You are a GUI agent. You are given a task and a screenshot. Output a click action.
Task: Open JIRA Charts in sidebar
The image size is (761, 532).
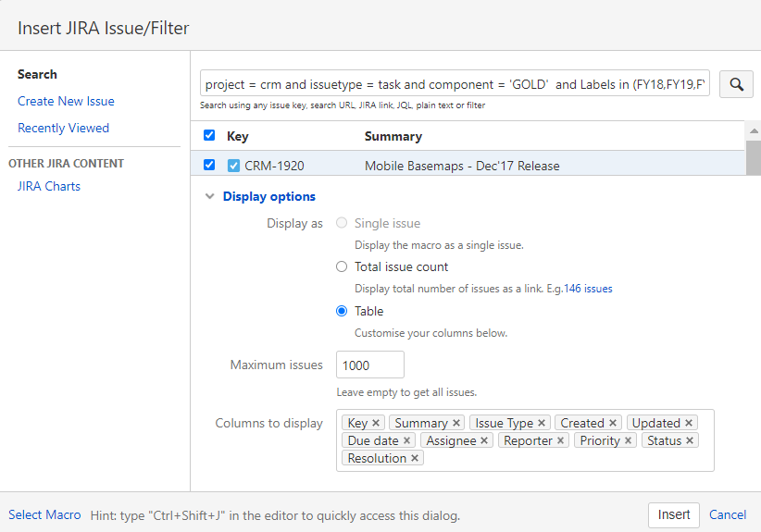pos(48,186)
